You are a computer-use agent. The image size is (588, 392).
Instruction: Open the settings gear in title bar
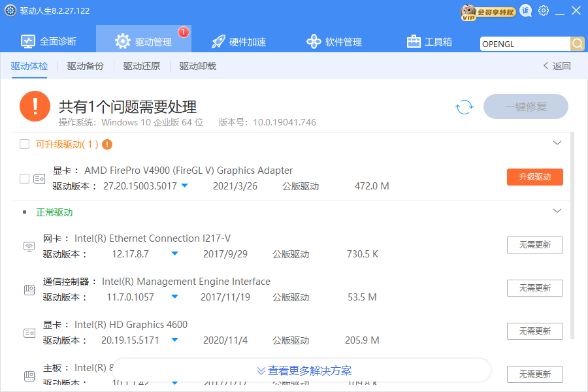(x=544, y=10)
